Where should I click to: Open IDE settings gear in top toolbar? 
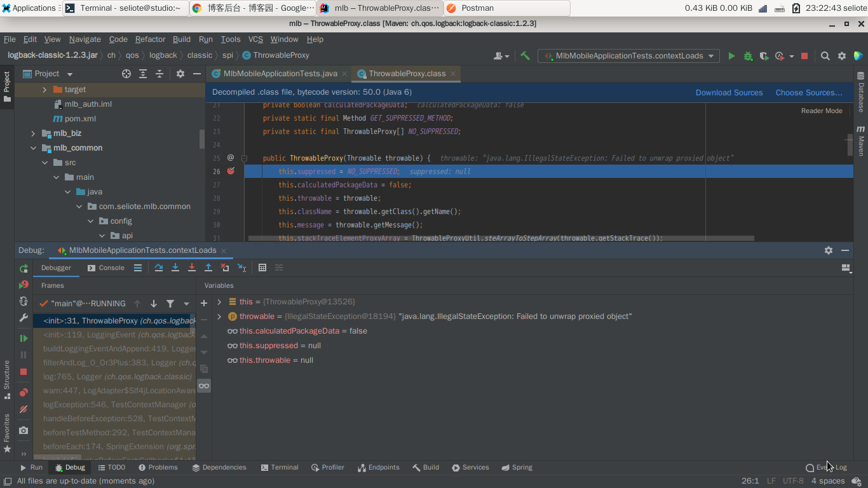[x=842, y=56]
